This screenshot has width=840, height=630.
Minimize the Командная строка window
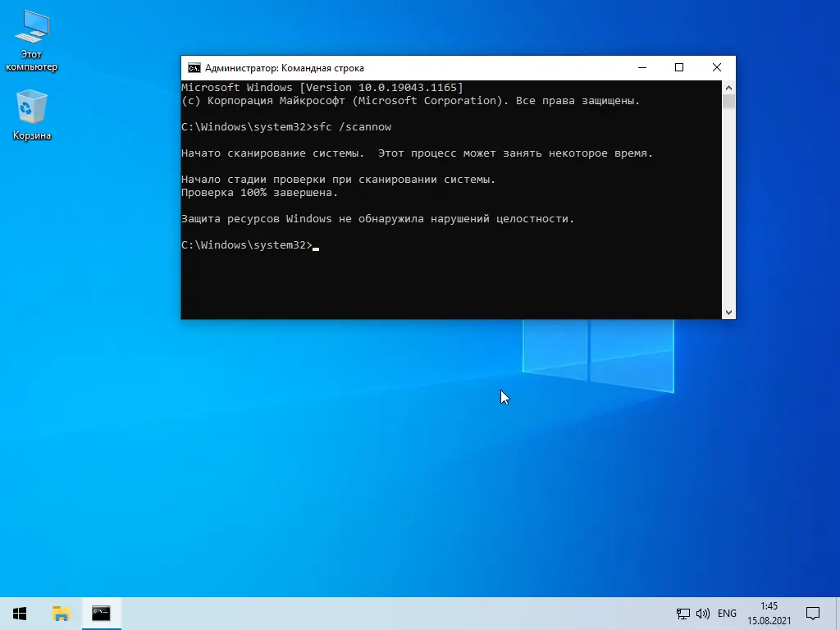pos(642,67)
